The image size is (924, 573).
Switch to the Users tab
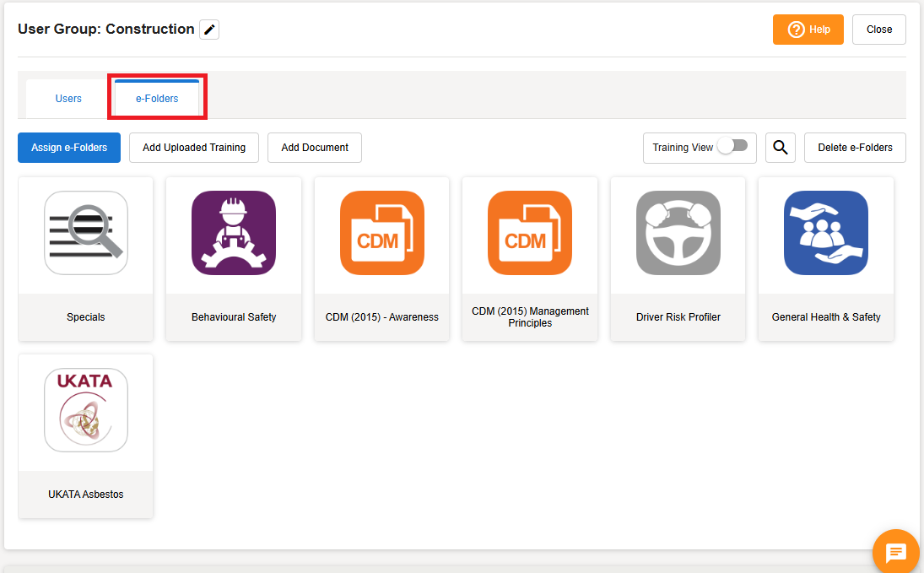click(68, 99)
